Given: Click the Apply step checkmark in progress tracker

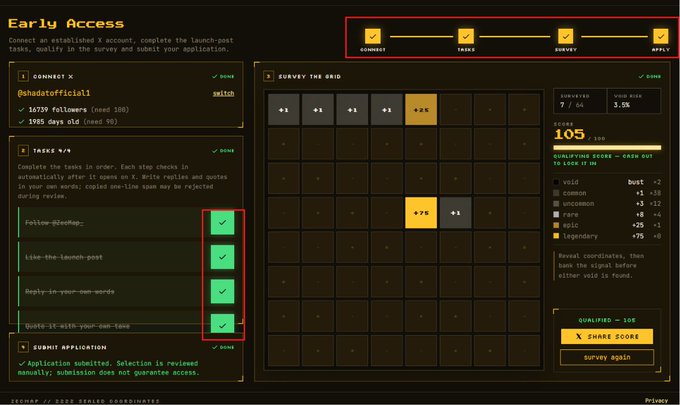Looking at the screenshot, I should point(660,36).
